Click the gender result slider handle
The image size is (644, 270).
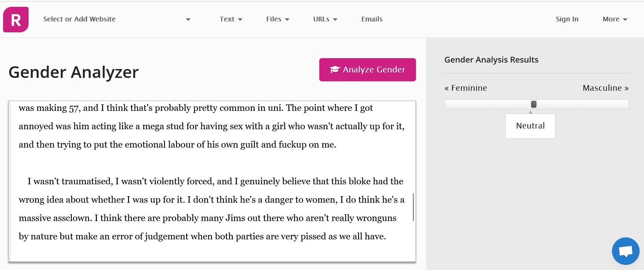(x=534, y=104)
